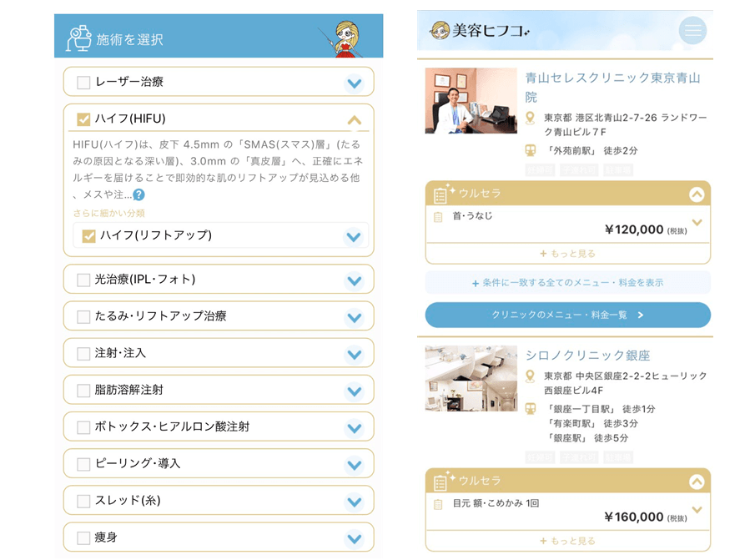Click the checklist icon on the first ウルセラ panel
The width and height of the screenshot is (755, 560).
pyautogui.click(x=440, y=192)
